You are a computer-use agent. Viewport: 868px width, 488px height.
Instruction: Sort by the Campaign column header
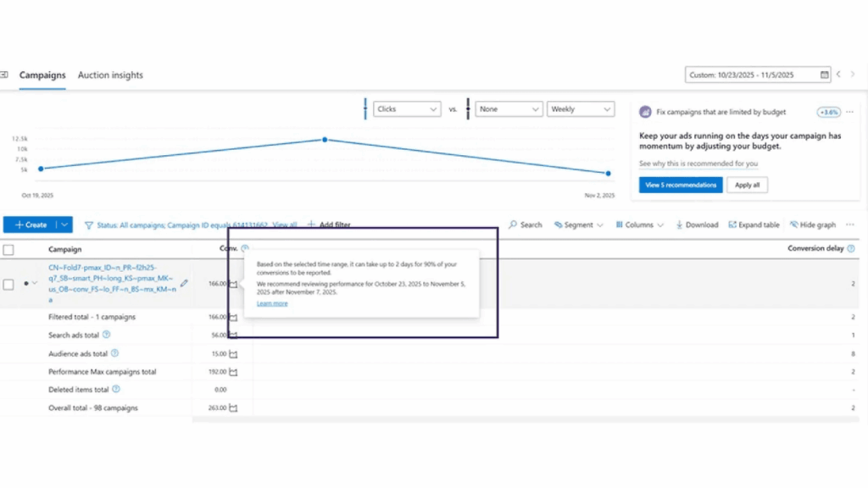click(x=64, y=249)
